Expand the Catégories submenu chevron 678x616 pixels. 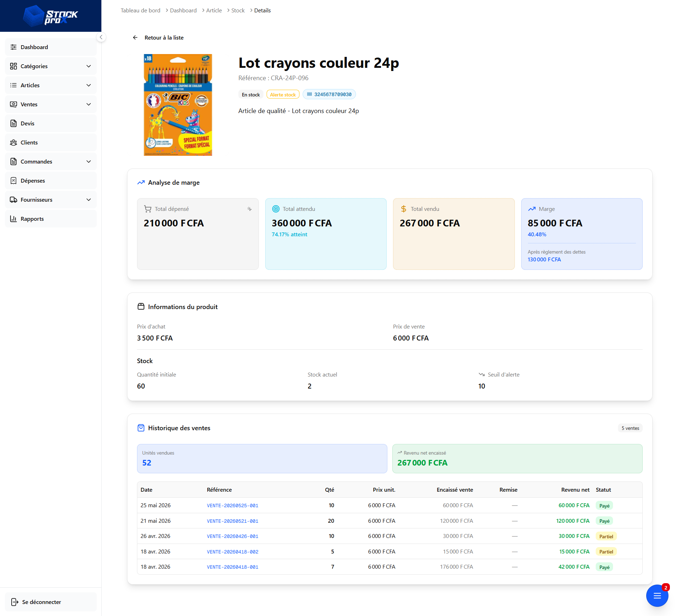pyautogui.click(x=89, y=66)
